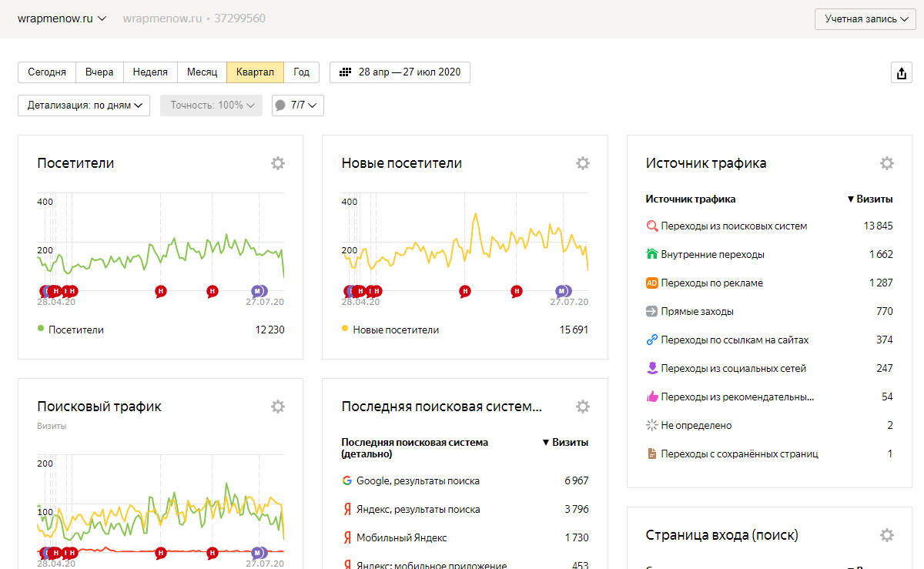924x569 pixels.
Task: Toggle green Посетители legend dot
Action: 41,329
